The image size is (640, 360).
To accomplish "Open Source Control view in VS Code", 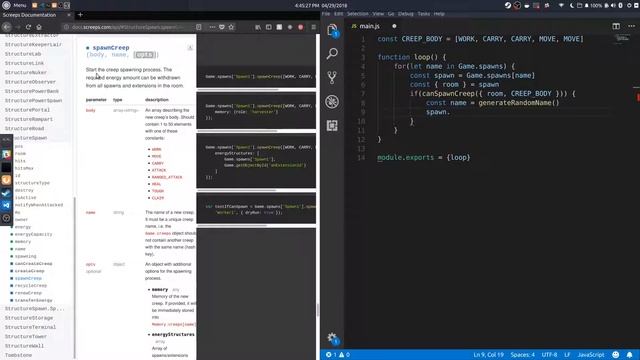I will click(x=332, y=77).
